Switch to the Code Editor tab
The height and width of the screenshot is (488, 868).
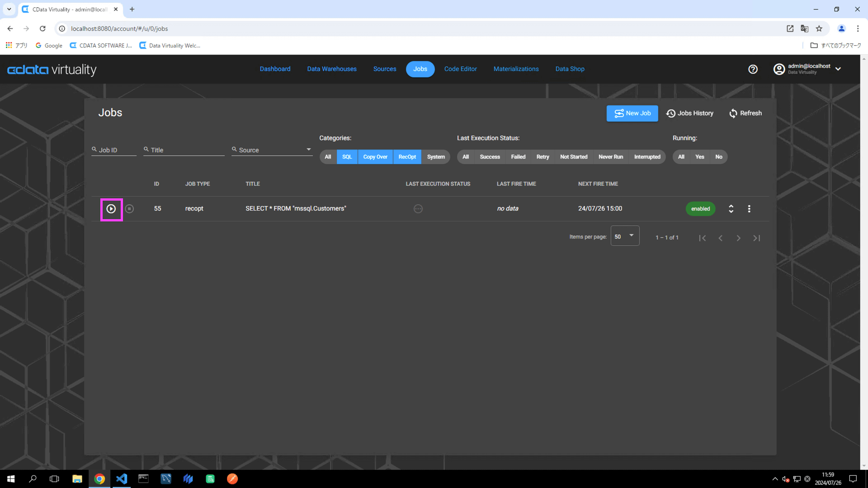tap(460, 69)
